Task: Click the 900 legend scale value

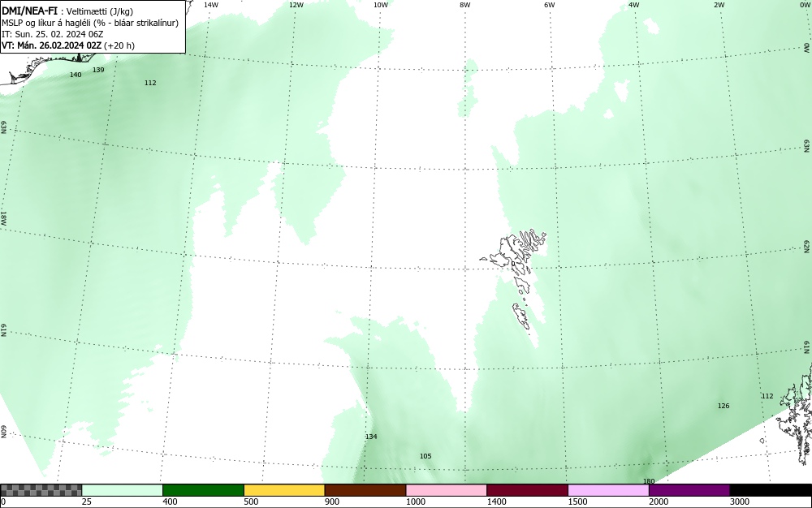Action: click(332, 502)
